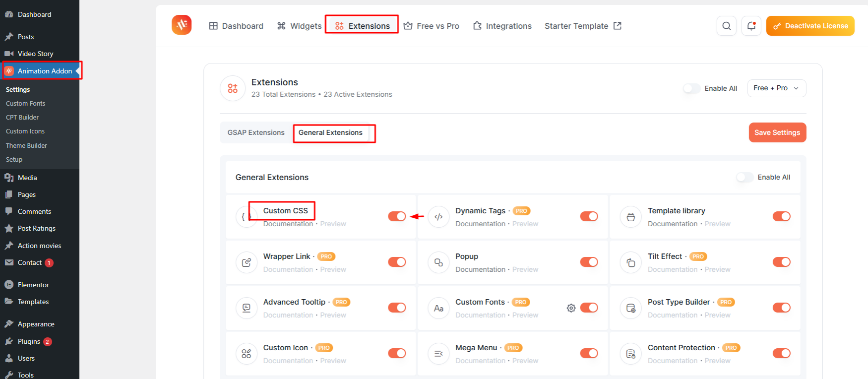Toggle the Custom Icon switch
Viewport: 868px width, 379px height.
397,353
